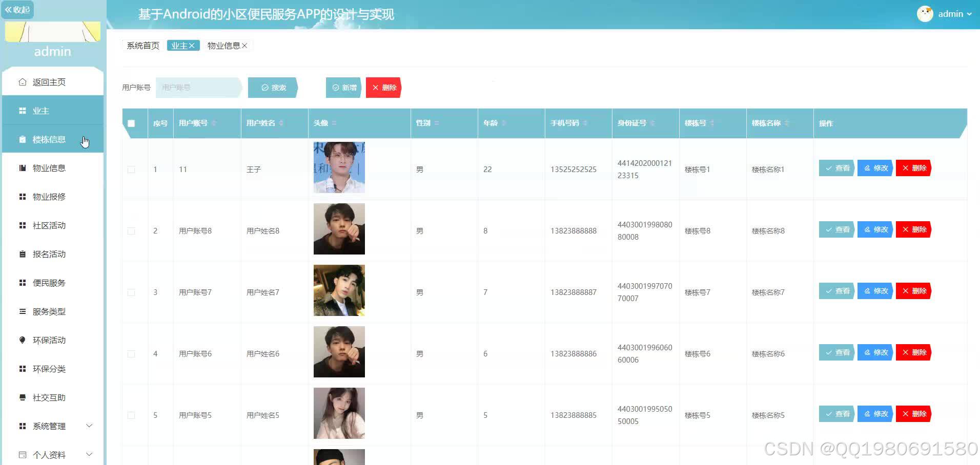
Task: Collapse the sidebar with 收起 button
Action: tap(17, 10)
